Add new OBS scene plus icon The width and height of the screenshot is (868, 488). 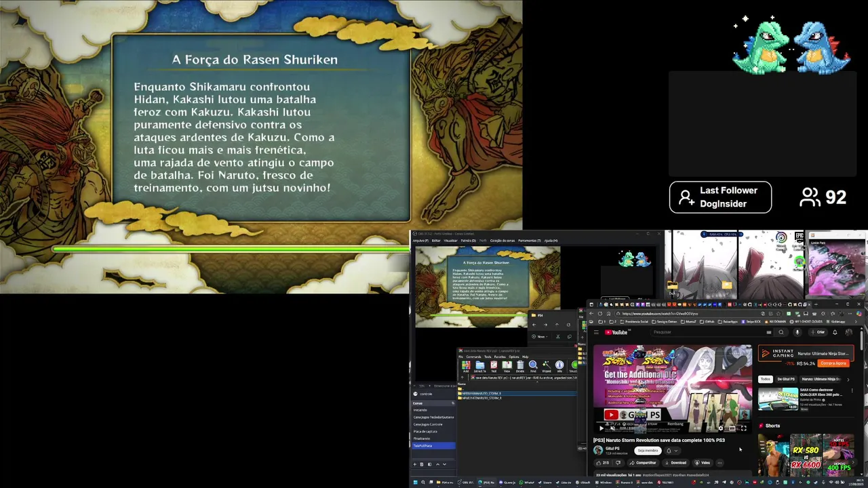click(x=414, y=464)
